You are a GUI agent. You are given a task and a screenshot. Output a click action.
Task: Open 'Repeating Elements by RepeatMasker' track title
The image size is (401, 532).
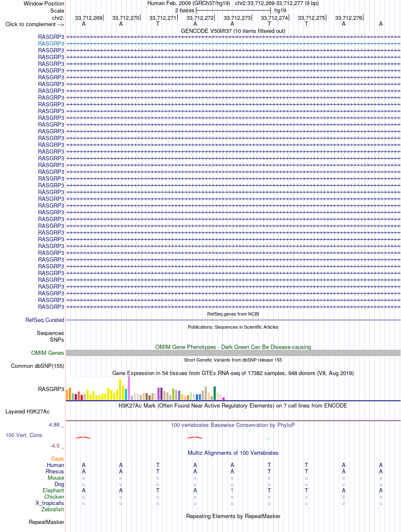point(233,516)
